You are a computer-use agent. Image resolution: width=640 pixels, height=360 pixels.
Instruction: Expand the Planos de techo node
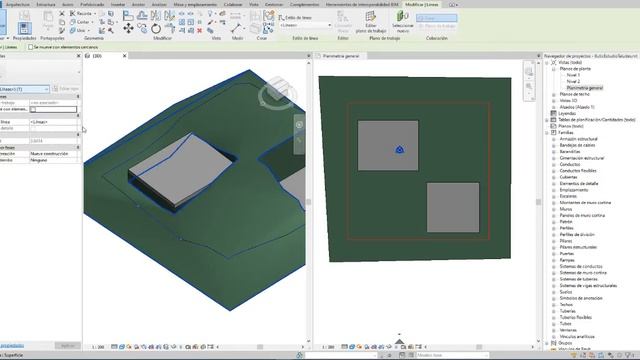click(554, 94)
